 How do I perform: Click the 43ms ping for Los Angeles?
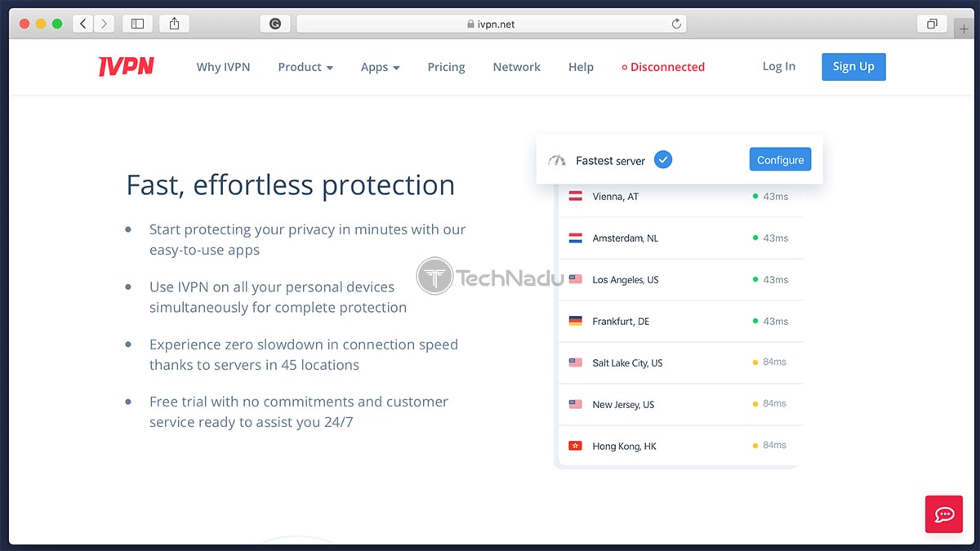point(776,280)
